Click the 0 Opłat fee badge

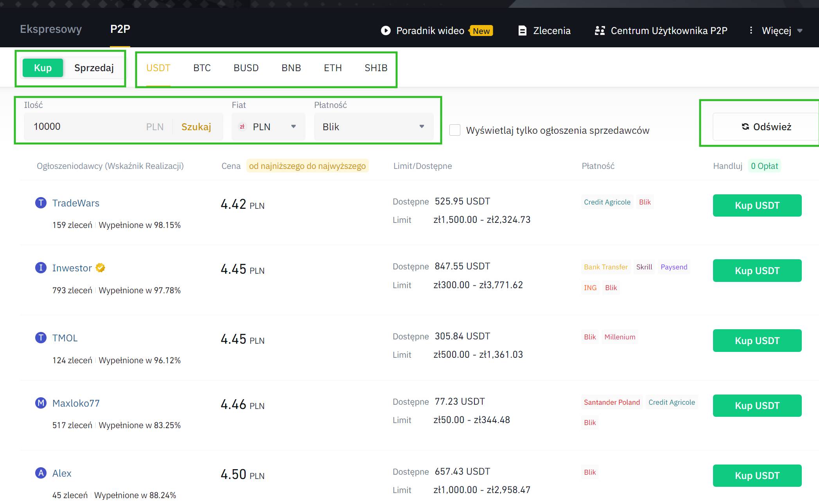click(x=764, y=166)
